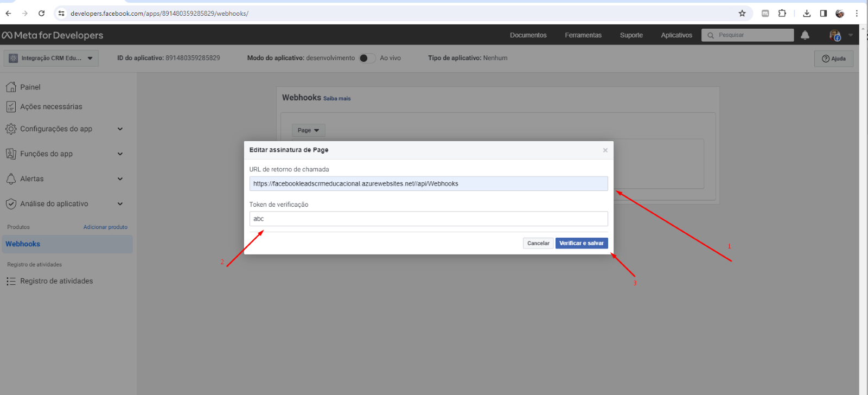Click Verificar e salvar button
Viewport: 868px width, 395px height.
coord(582,243)
